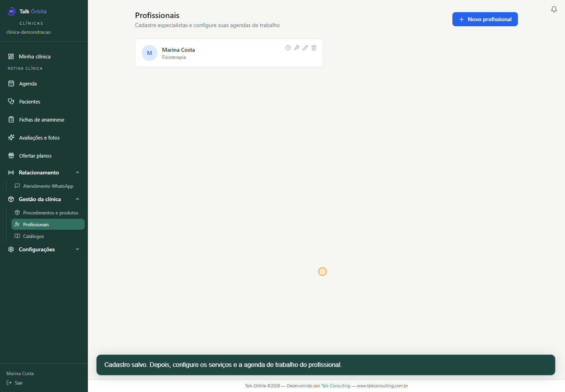Viewport: 565px width, 392px height.
Task: Click the Marina Costa name on the card
Action: pos(179,50)
